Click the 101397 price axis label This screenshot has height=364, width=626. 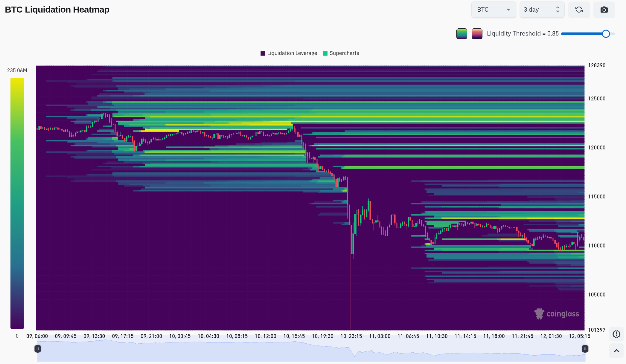[596, 330]
